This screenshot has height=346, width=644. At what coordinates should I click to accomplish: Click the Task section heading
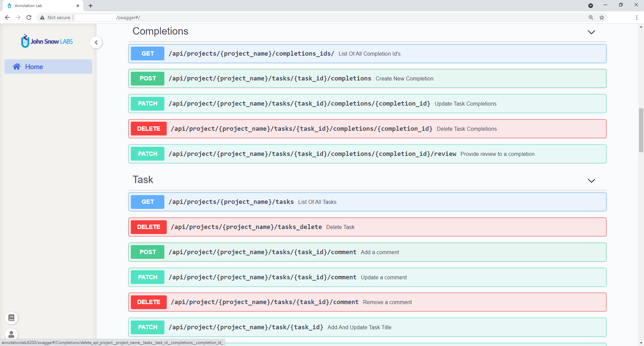(143, 180)
